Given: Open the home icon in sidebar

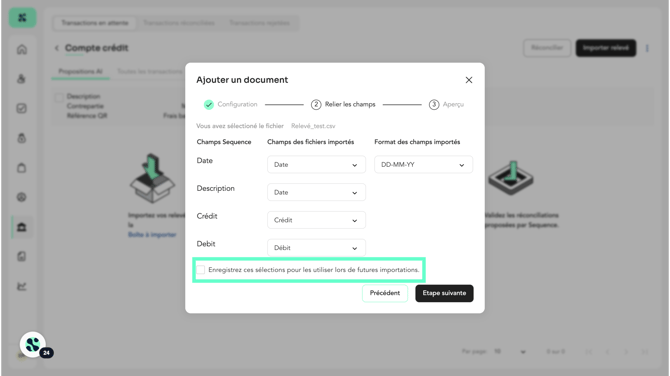Looking at the screenshot, I should (x=22, y=50).
